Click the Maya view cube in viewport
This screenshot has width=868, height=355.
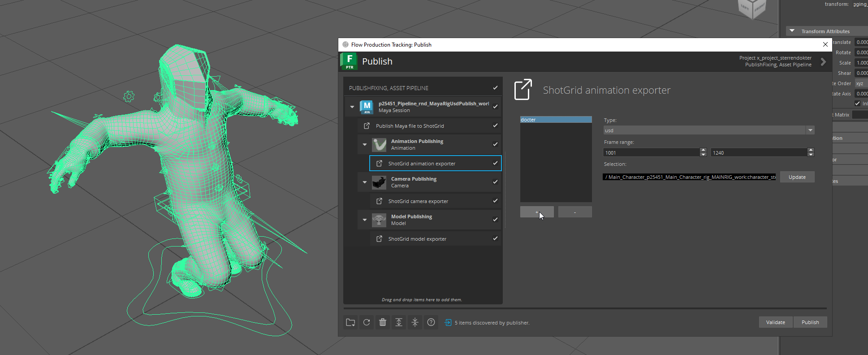(752, 8)
